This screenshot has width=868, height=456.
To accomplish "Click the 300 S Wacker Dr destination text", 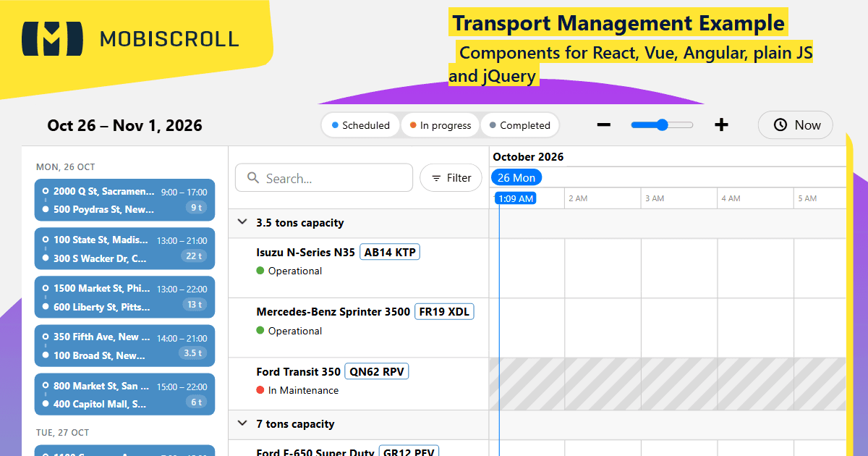I will click(100, 258).
